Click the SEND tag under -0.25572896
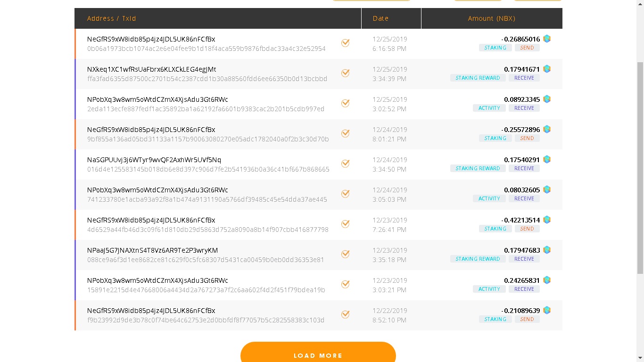The height and width of the screenshot is (362, 644). click(x=527, y=138)
